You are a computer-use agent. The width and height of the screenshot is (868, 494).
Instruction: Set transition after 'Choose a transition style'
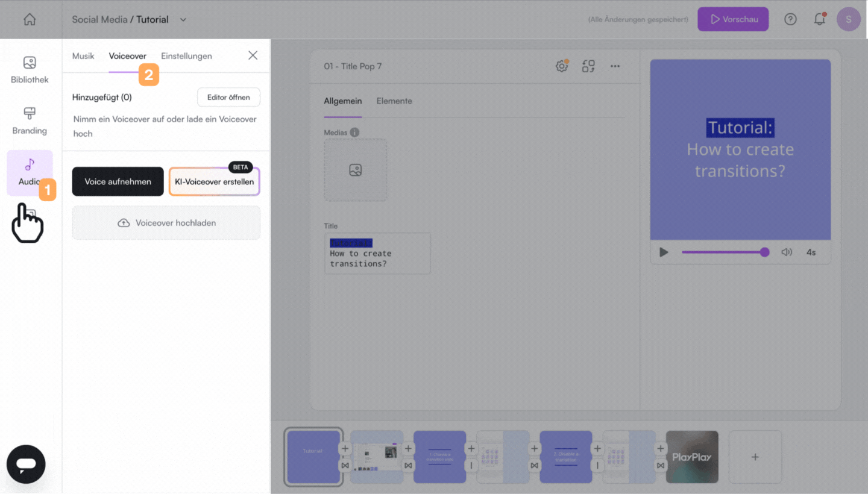[471, 466]
